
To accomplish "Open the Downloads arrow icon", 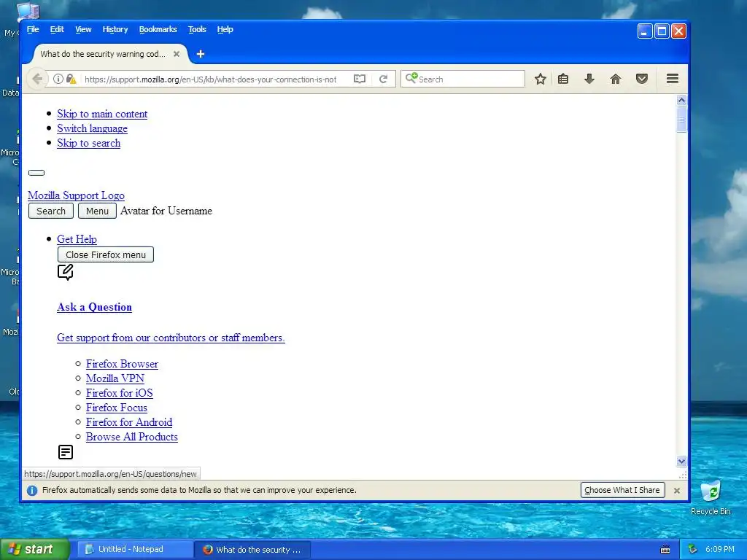I will click(x=589, y=79).
